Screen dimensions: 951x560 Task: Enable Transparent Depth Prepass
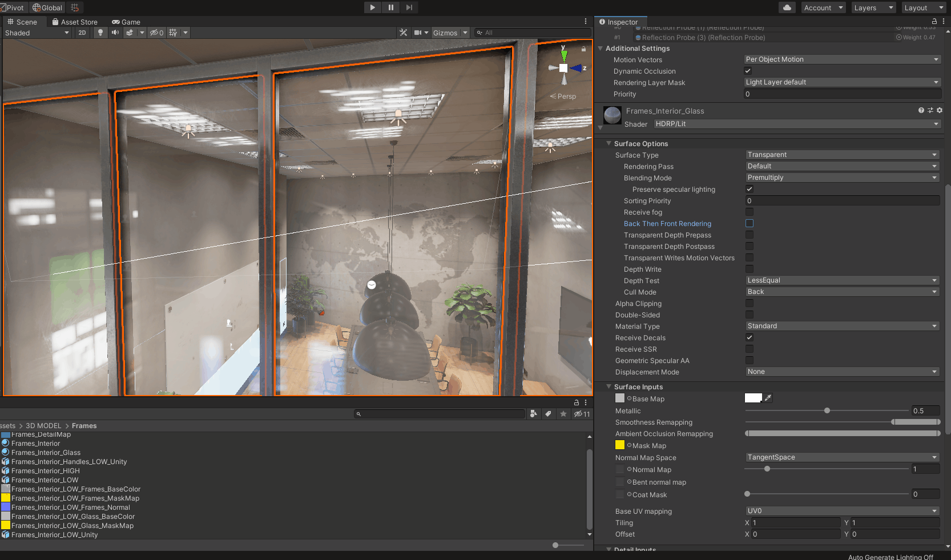coord(749,235)
